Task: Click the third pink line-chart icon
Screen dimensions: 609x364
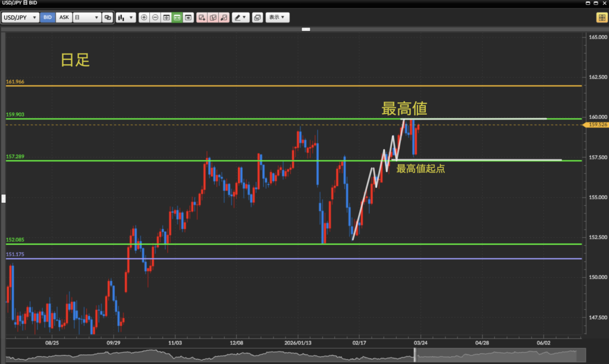Action: [x=224, y=18]
